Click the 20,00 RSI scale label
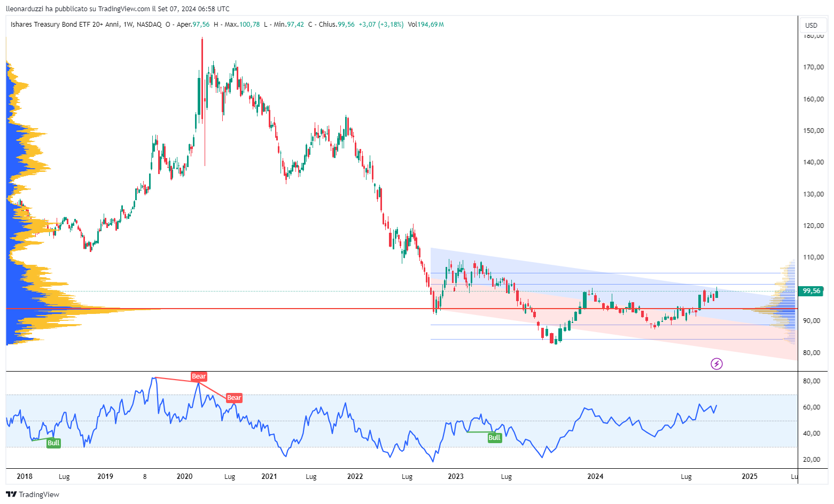Screen dimensions: 834x504 pos(812,460)
